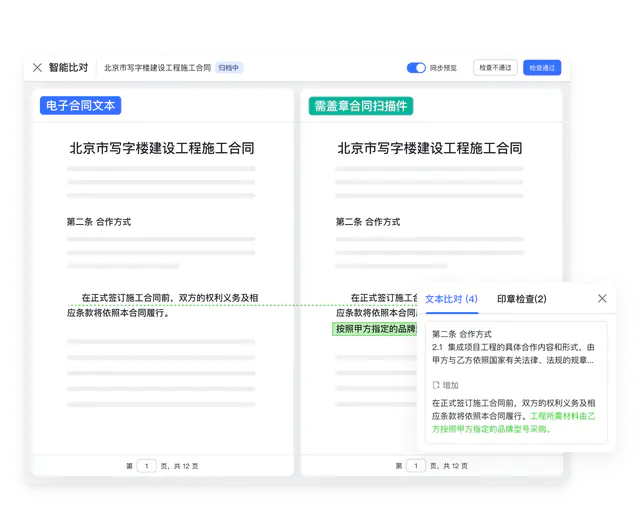Click the 归档中 status tag
Viewport: 640px width, 520px height.
coord(230,68)
